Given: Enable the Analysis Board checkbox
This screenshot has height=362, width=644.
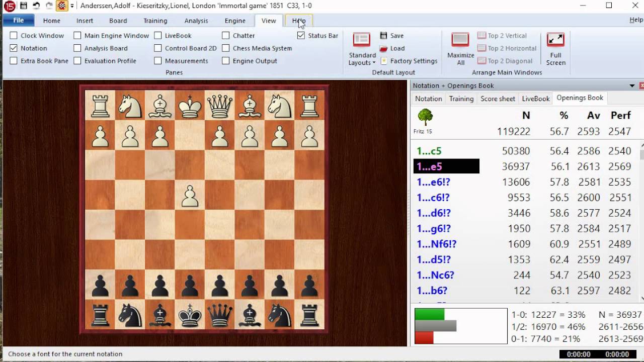Looking at the screenshot, I should pos(77,48).
